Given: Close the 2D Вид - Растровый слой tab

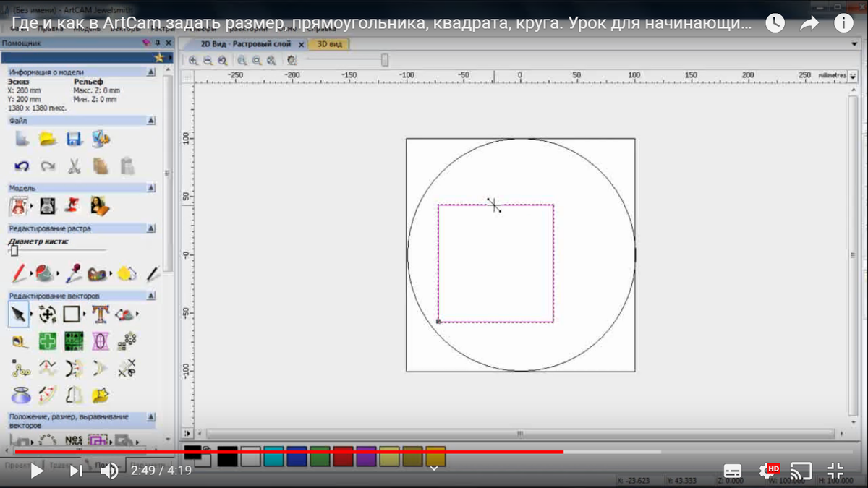Looking at the screenshot, I should tap(300, 44).
